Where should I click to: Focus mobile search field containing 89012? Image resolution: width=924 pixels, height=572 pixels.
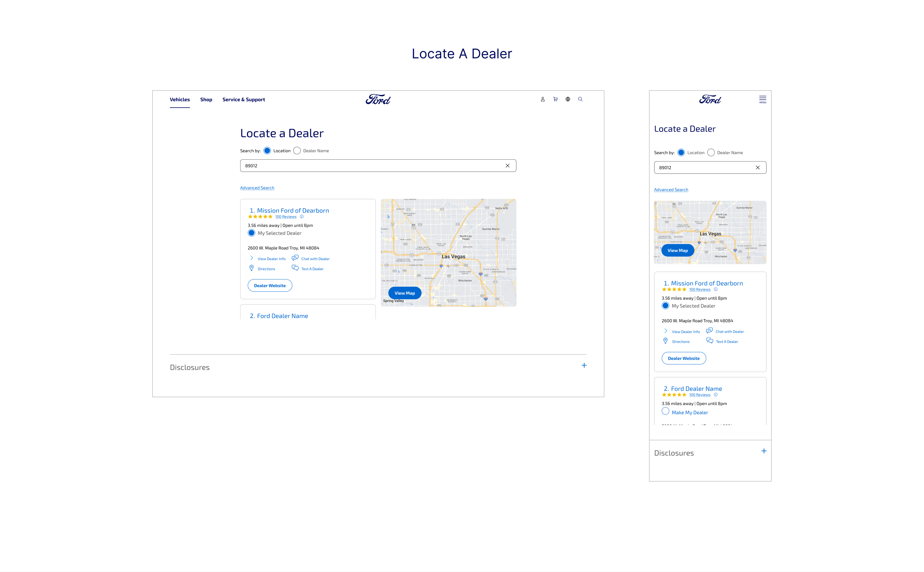click(x=710, y=168)
